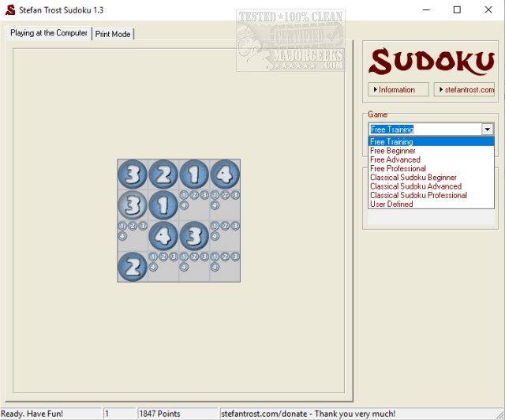505x420 pixels.
Task: Click the donate message in the status bar
Action: [308, 414]
